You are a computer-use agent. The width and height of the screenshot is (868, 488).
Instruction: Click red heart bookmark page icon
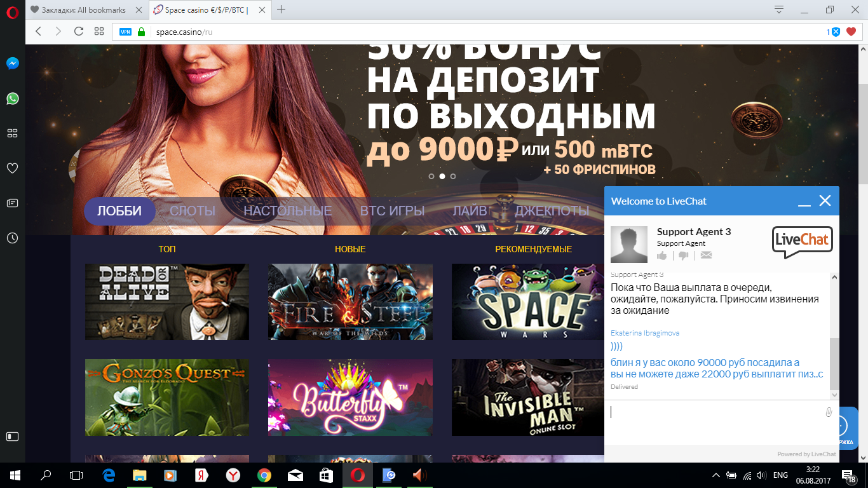coord(851,32)
